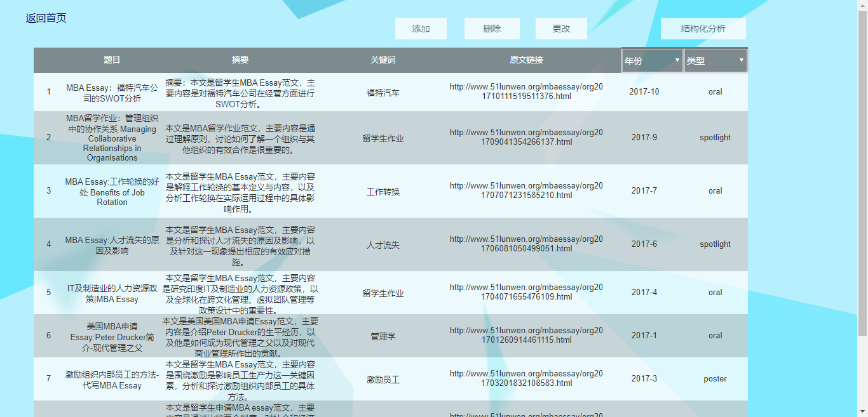Click abstract about 印度IT及制造业

[240, 294]
